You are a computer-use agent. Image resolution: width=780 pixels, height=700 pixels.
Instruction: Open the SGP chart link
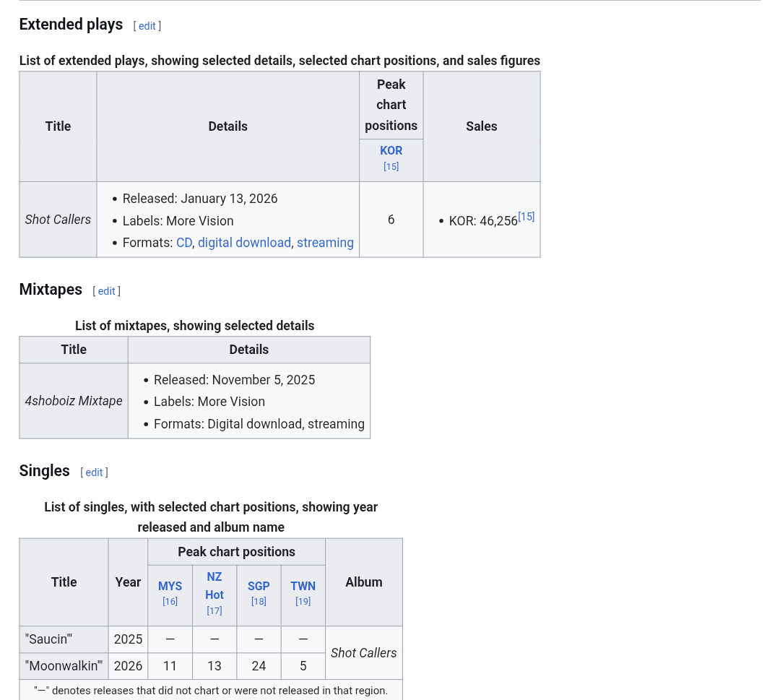pos(259,586)
